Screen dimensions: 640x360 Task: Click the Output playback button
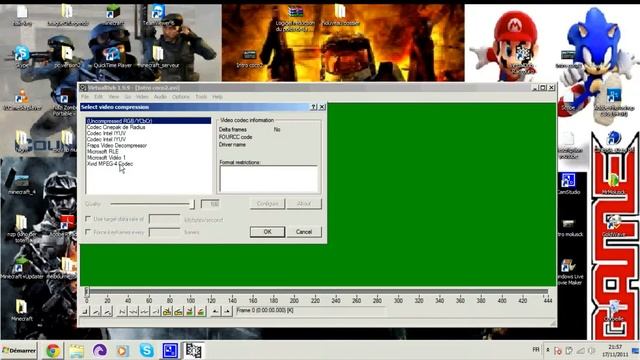click(107, 312)
